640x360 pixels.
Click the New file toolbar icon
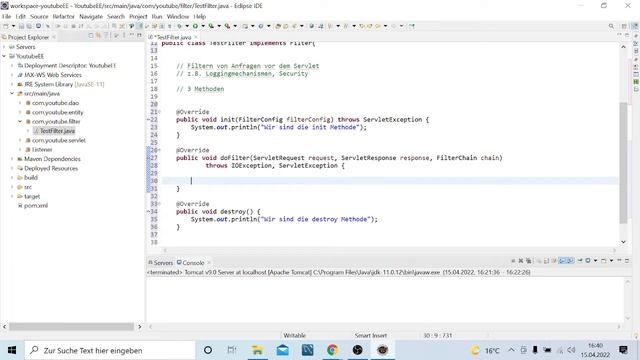point(6,26)
